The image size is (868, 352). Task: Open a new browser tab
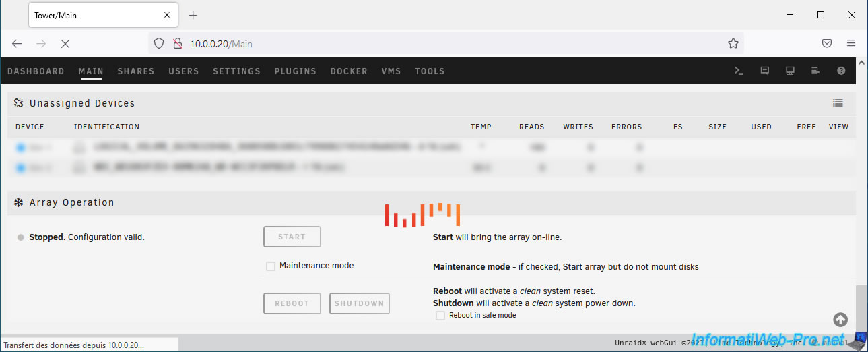coord(193,15)
